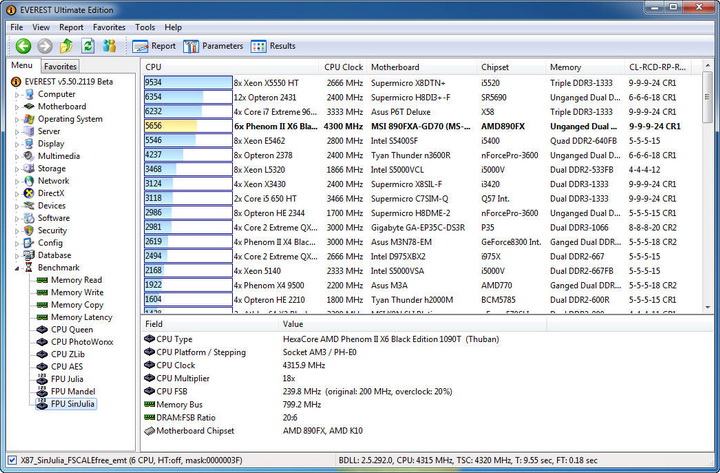Image resolution: width=720 pixels, height=473 pixels.
Task: Open the Favorites menu
Action: (109, 28)
